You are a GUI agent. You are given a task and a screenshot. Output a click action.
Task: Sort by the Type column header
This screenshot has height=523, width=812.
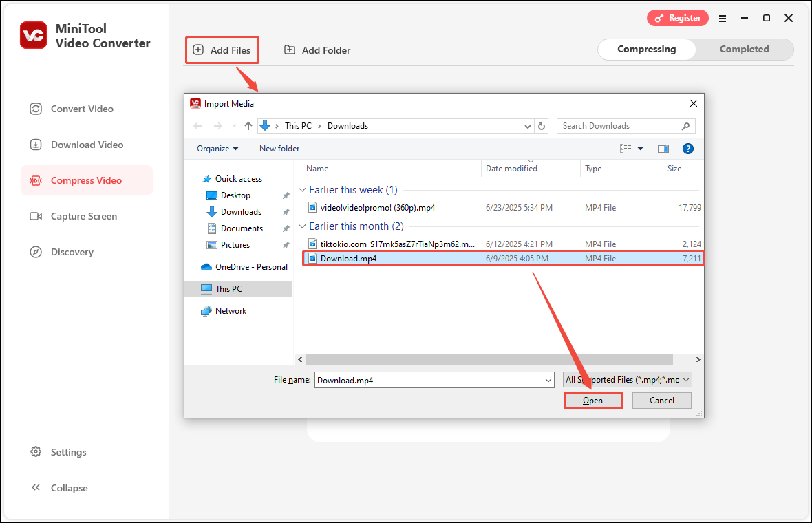pos(593,169)
